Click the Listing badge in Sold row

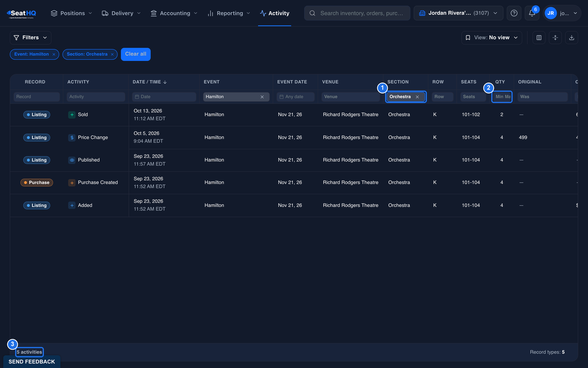click(x=37, y=115)
